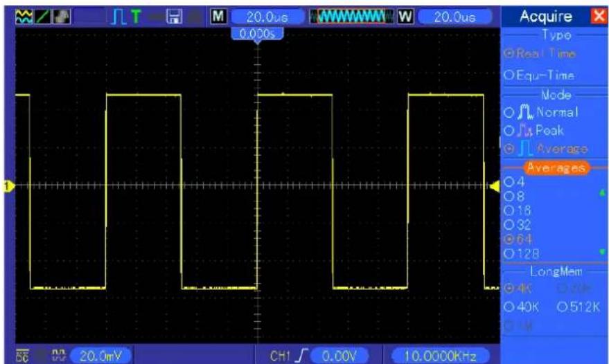Click the main timebase 20.0us value
The image size is (609, 364).
click(267, 17)
